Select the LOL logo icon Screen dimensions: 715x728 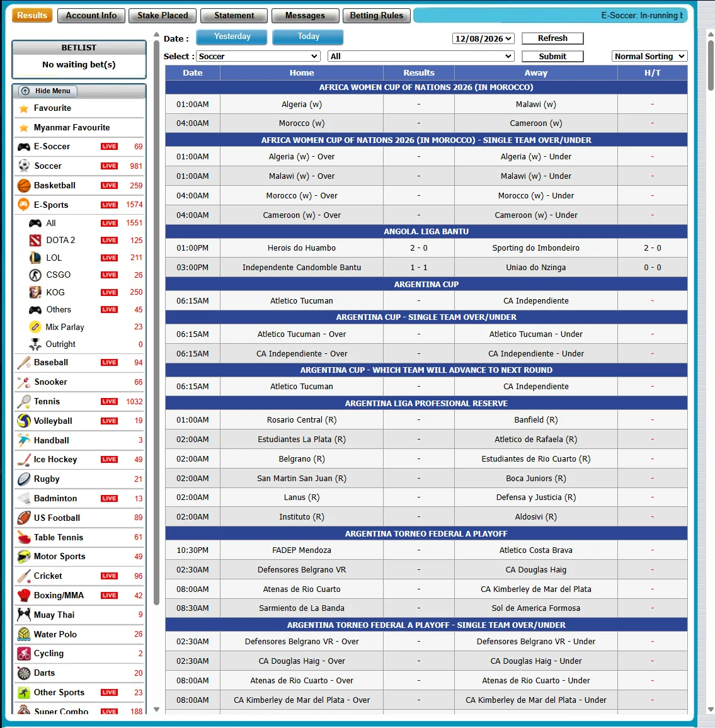[35, 258]
